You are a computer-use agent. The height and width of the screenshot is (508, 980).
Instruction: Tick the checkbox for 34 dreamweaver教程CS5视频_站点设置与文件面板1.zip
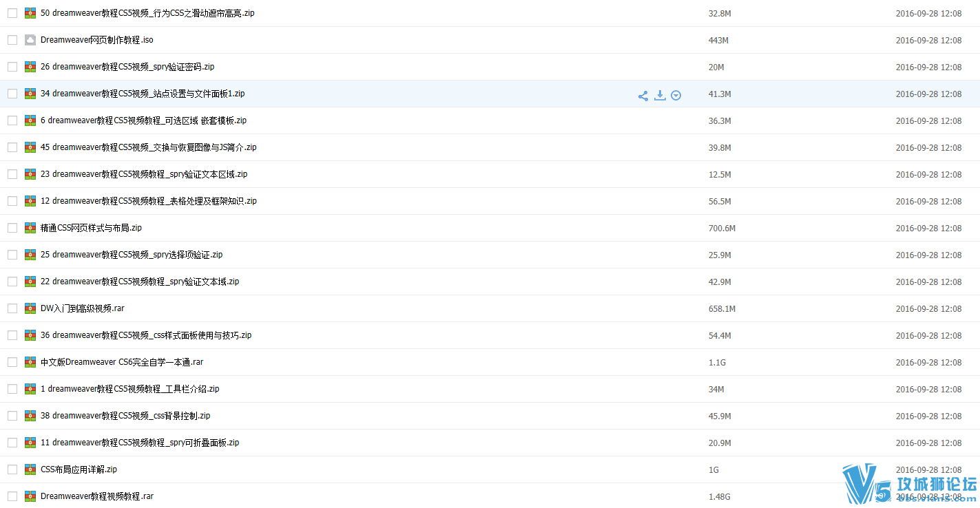point(12,94)
